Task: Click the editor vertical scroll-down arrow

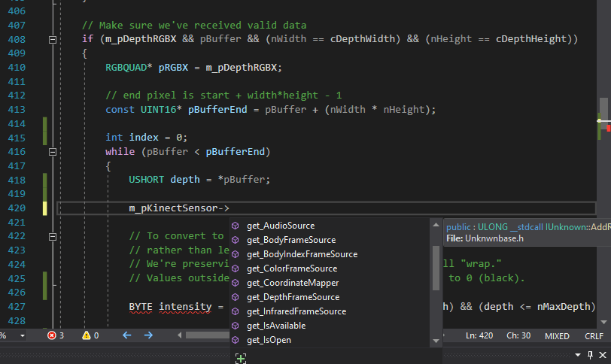Action: 603,322
